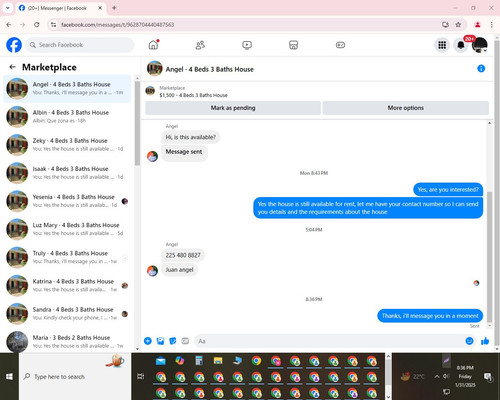500x400 pixels.
Task: Click the 'Yes, are you interested?' message
Action: 448,190
